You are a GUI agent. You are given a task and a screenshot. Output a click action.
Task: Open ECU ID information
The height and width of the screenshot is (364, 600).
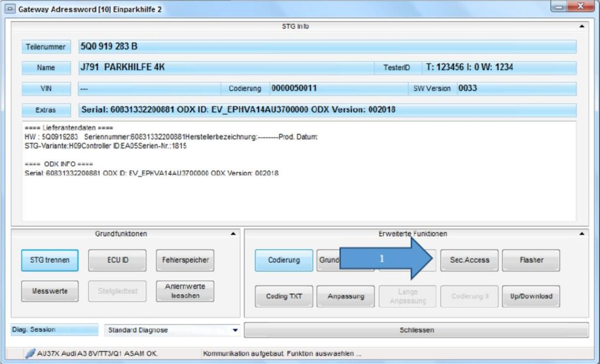click(x=117, y=260)
